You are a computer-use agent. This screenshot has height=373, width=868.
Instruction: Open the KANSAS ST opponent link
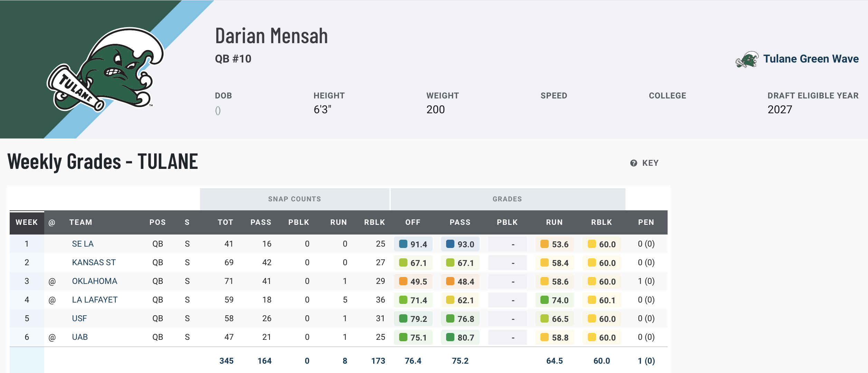[94, 262]
